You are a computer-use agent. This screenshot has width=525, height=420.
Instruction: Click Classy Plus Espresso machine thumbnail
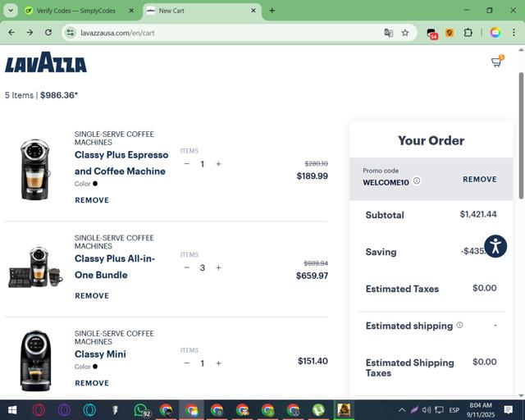tap(35, 169)
